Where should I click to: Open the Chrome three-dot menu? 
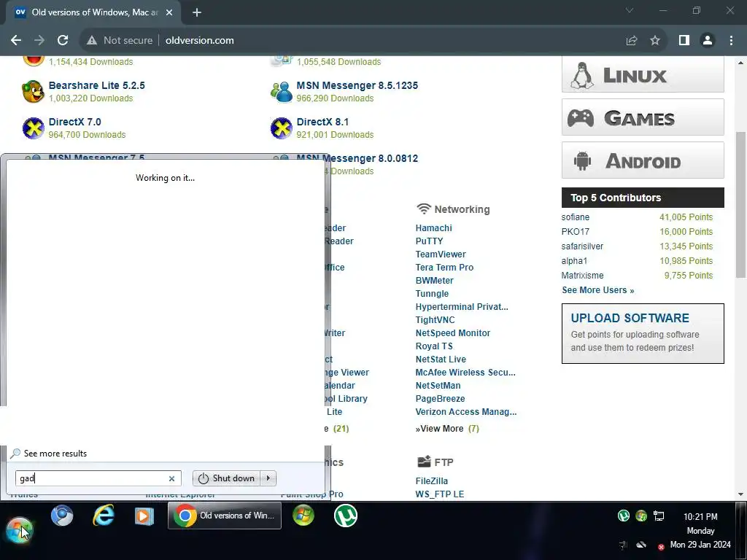click(731, 41)
